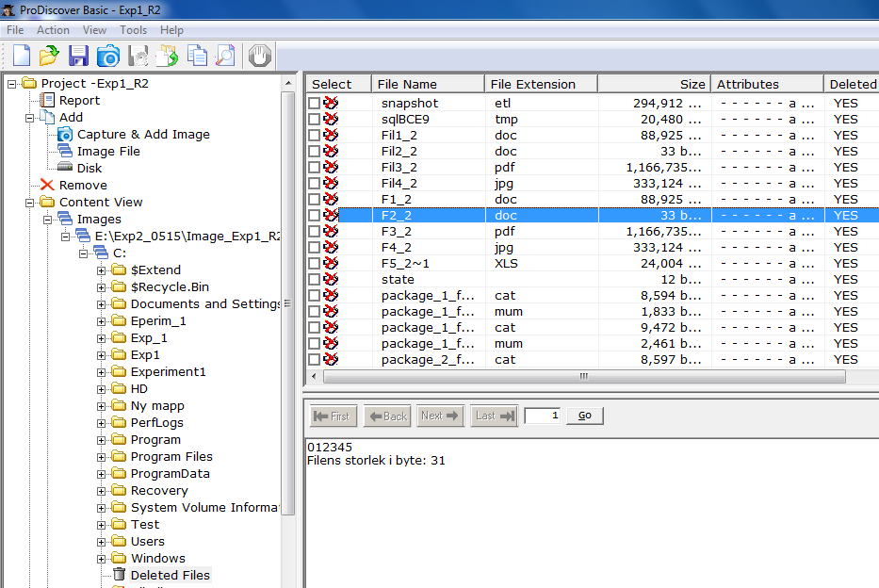The height and width of the screenshot is (588, 879).
Task: Tick the checkbox for Fil1_2 row
Action: tap(314, 135)
